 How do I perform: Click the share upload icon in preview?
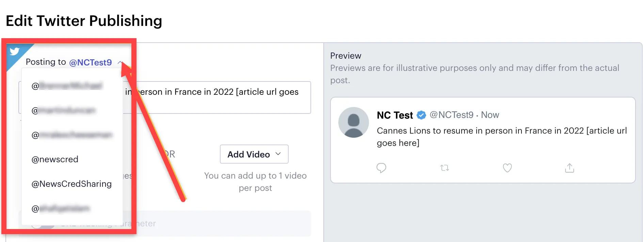(569, 168)
